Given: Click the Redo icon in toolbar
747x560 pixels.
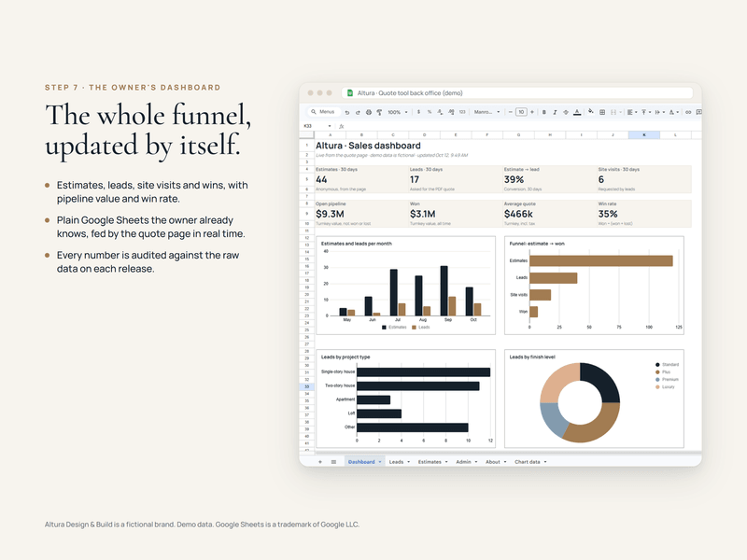Looking at the screenshot, I should (x=358, y=112).
